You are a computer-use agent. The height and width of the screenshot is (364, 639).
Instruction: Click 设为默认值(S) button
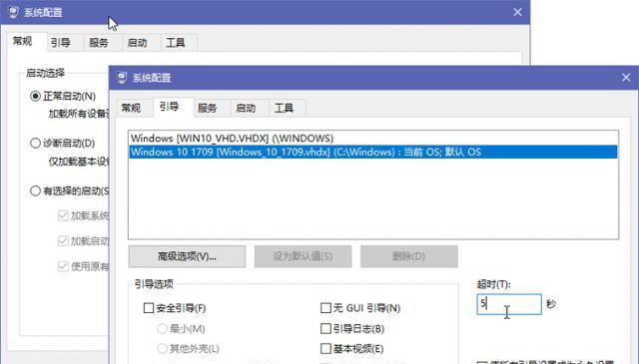coord(303,256)
